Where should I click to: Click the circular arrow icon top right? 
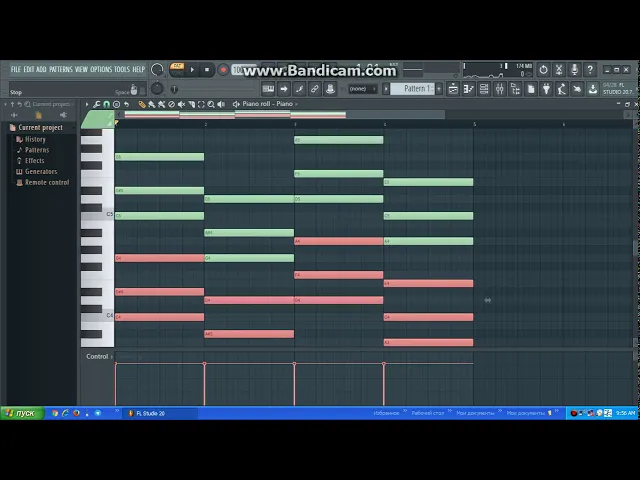pyautogui.click(x=543, y=70)
